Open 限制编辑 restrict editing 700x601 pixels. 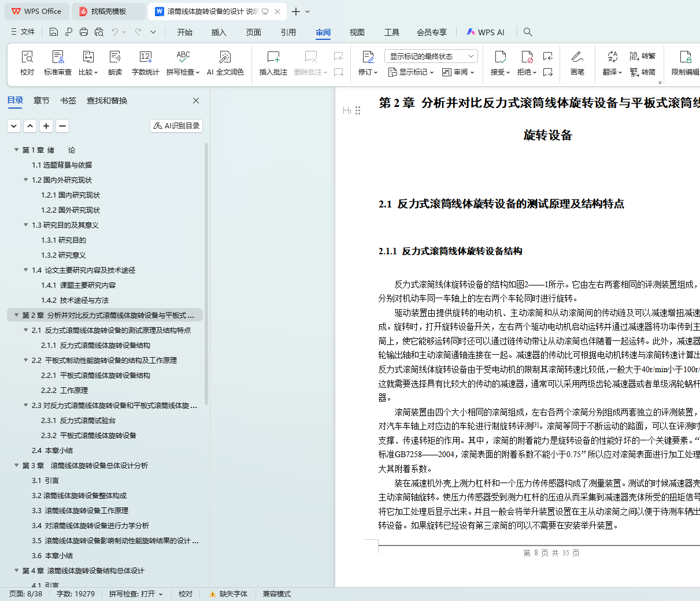click(x=686, y=62)
